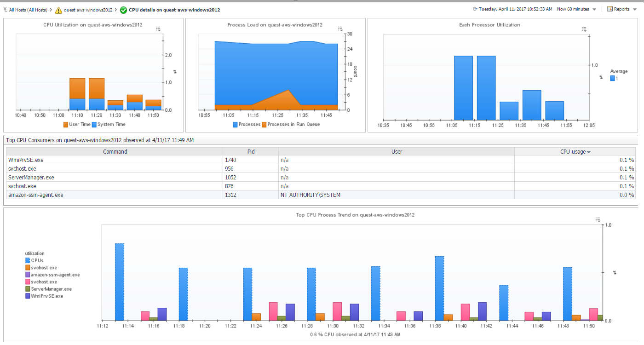Click the blue CPUs legend color swatch

(x=28, y=260)
